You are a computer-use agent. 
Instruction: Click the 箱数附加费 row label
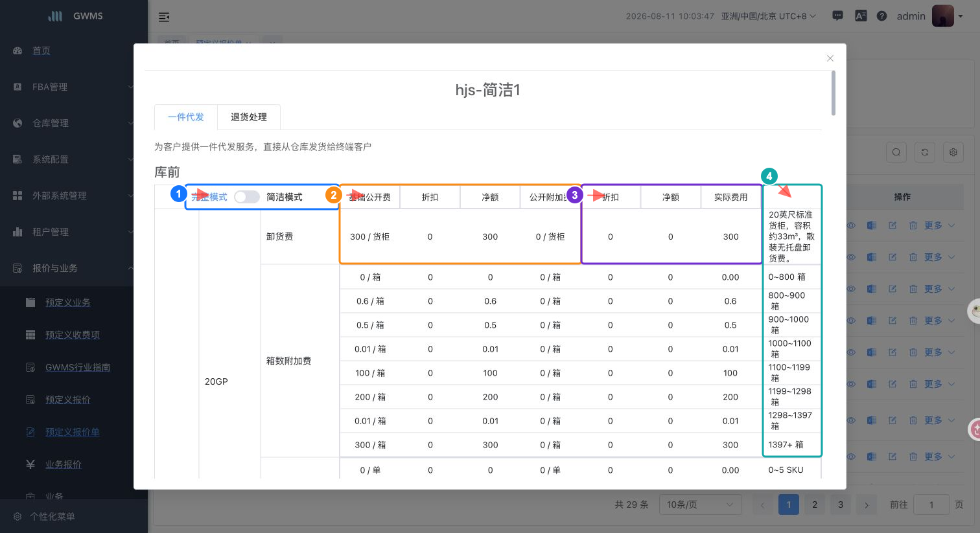[x=289, y=361]
